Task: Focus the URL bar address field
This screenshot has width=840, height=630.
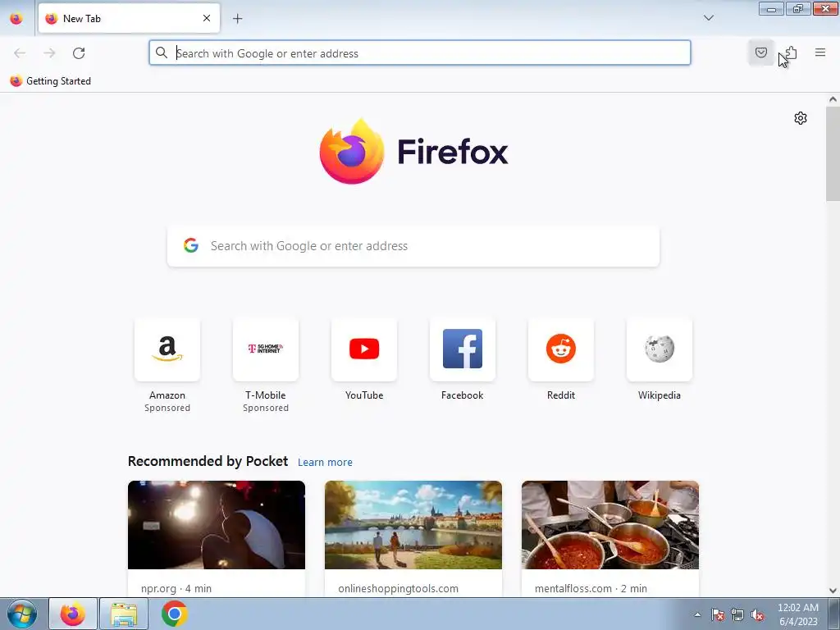Action: 419,53
